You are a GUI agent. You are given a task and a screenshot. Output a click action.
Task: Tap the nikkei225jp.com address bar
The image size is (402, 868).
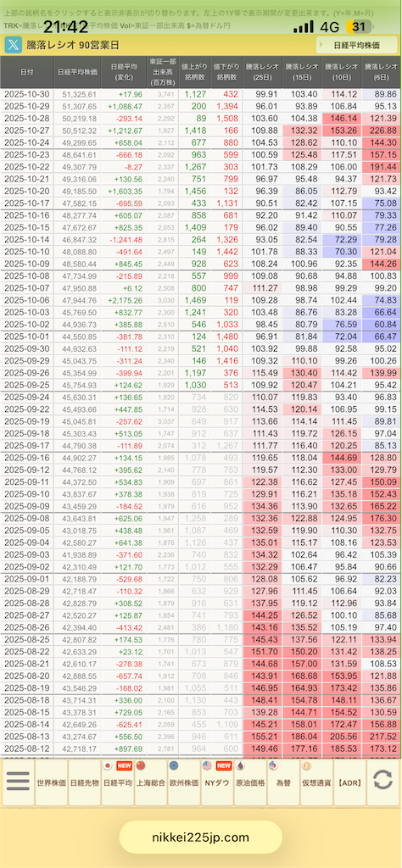coord(200,837)
